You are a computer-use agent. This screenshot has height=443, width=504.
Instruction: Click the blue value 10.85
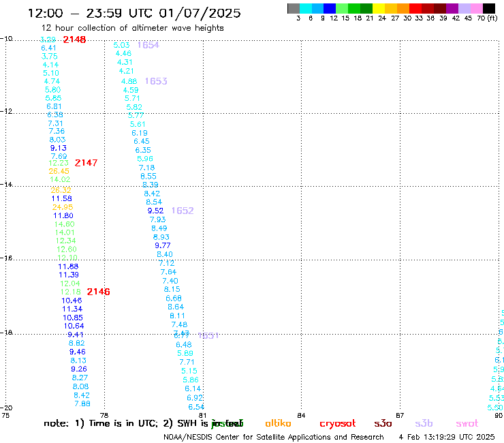[73, 318]
